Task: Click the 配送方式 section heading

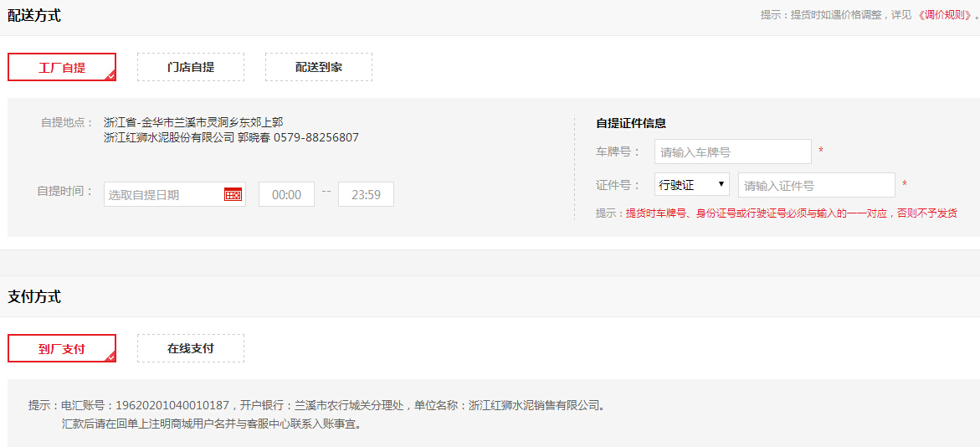Action: (34, 16)
